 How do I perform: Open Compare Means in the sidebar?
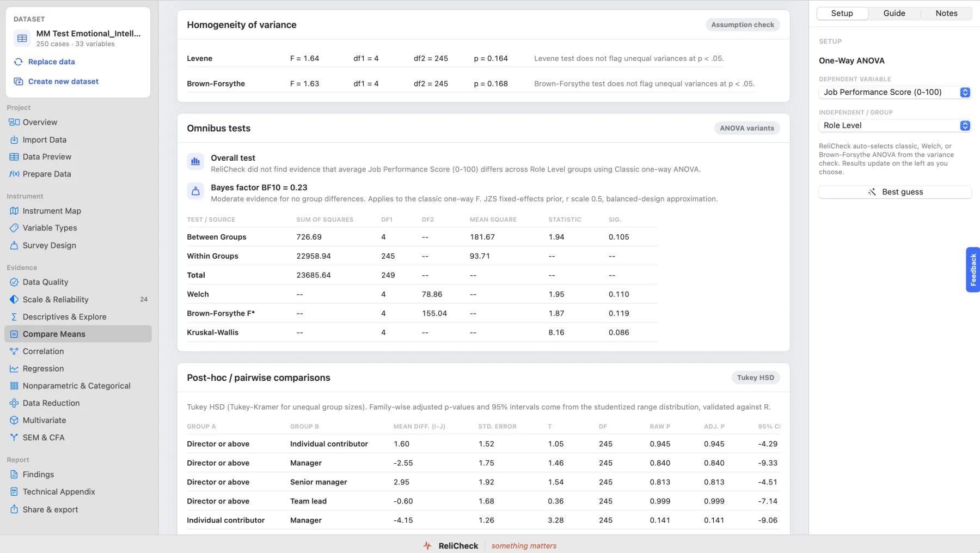pos(78,334)
